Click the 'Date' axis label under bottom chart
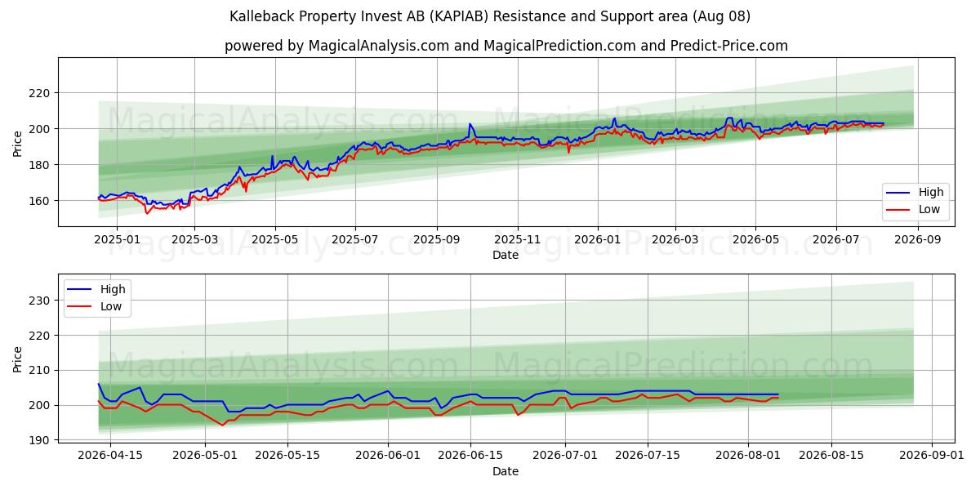Screen dimensions: 980x490 pos(505,471)
